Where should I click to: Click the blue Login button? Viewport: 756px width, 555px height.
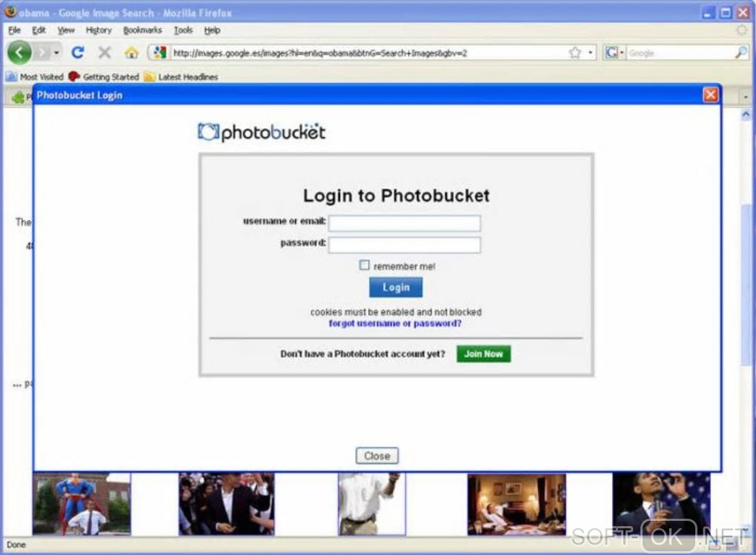396,287
